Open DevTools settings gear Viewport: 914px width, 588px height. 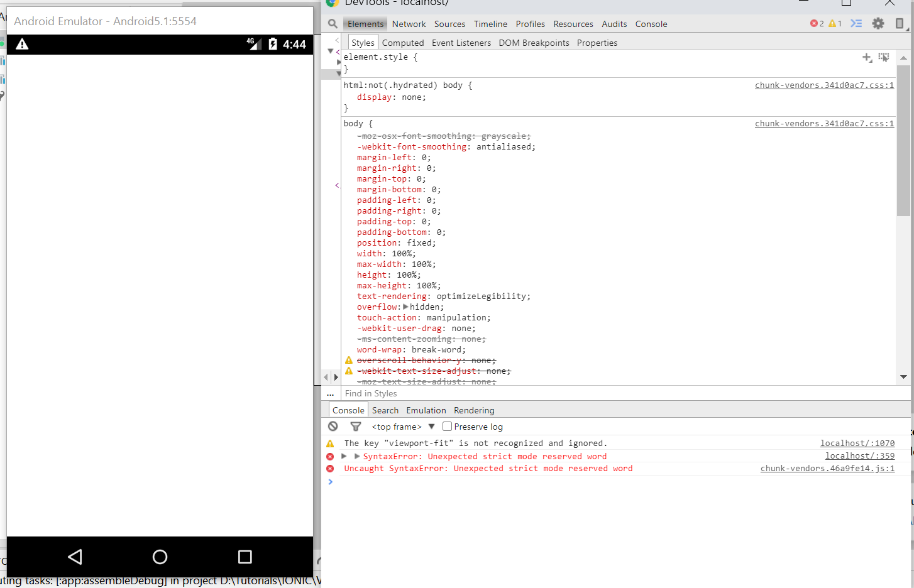tap(878, 24)
